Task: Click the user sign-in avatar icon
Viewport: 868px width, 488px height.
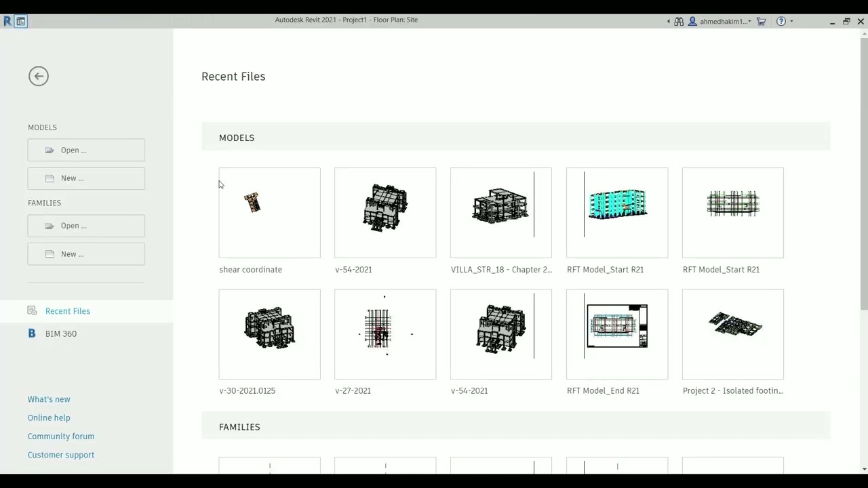Action: click(x=692, y=22)
